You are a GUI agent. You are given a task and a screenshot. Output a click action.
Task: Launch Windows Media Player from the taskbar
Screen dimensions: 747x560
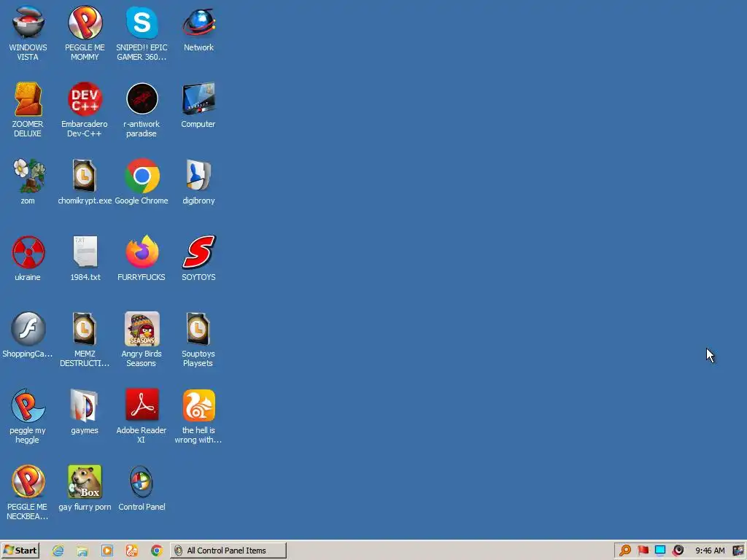coord(107,551)
